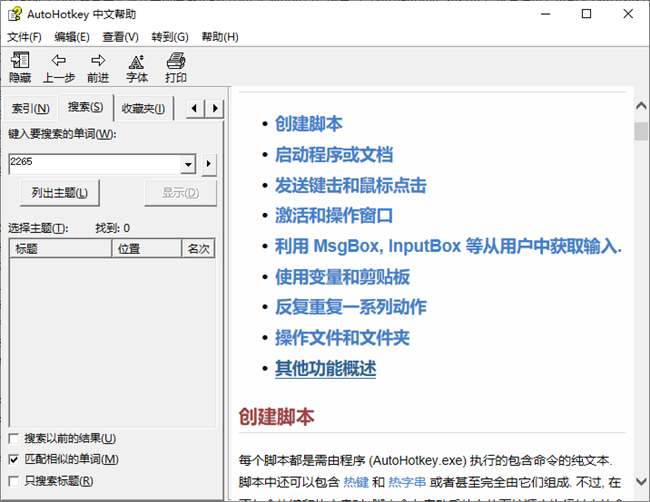Click the 隐藏 (Hide) toolbar icon
Screen dimensions: 650x502
[20, 62]
